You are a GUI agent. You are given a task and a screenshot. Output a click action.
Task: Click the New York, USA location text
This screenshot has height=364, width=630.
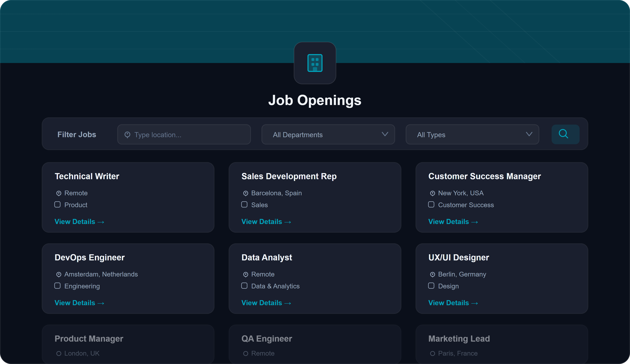461,193
